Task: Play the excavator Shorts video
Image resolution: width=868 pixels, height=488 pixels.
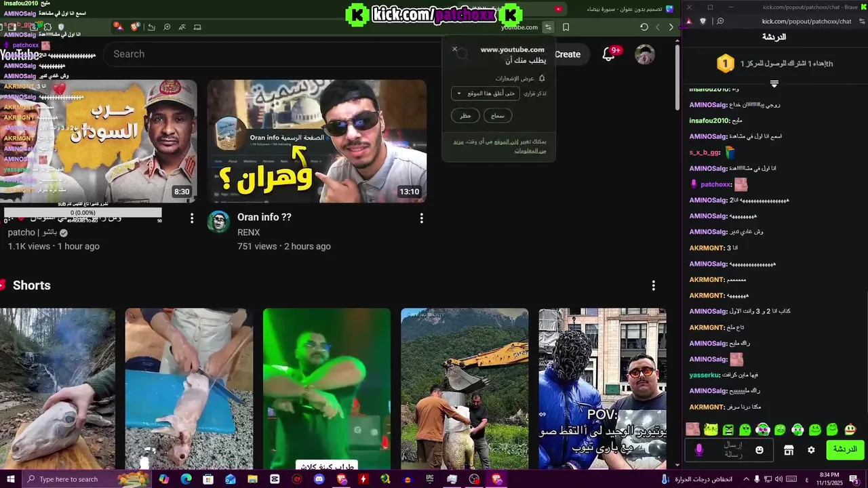Action: [465, 388]
